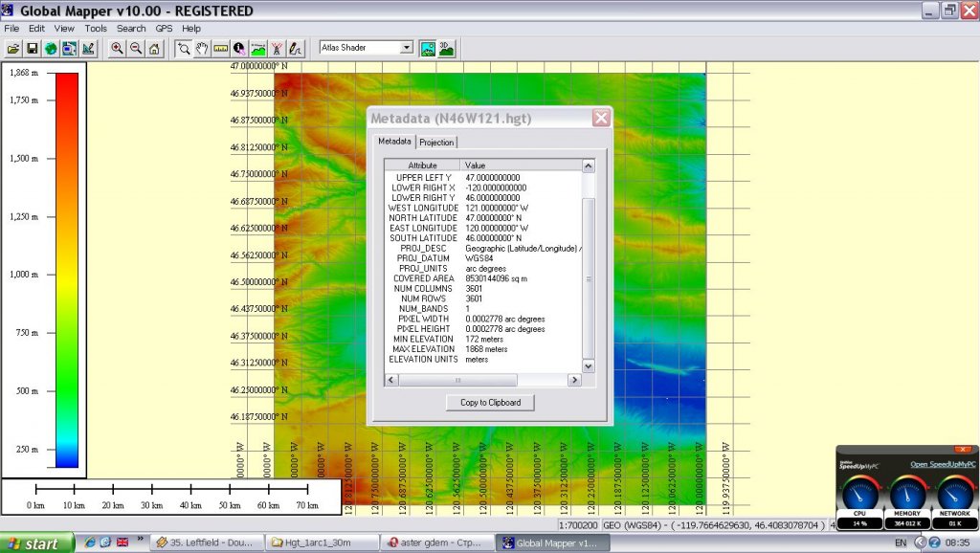Open the Search menu
This screenshot has width=980, height=553.
pos(131,29)
